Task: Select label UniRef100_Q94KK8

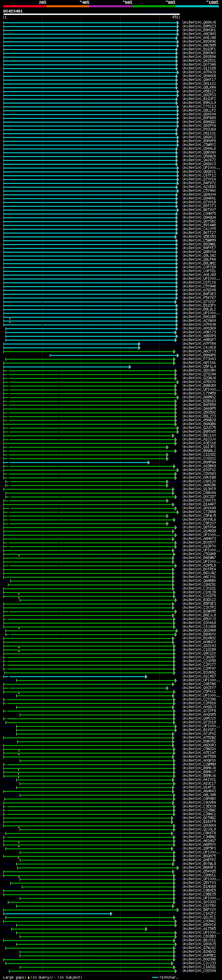Action: [199, 76]
